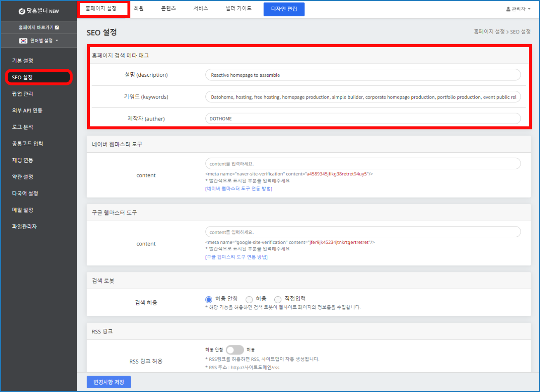
Task: Click the 설명 (description) input field
Action: (363, 75)
